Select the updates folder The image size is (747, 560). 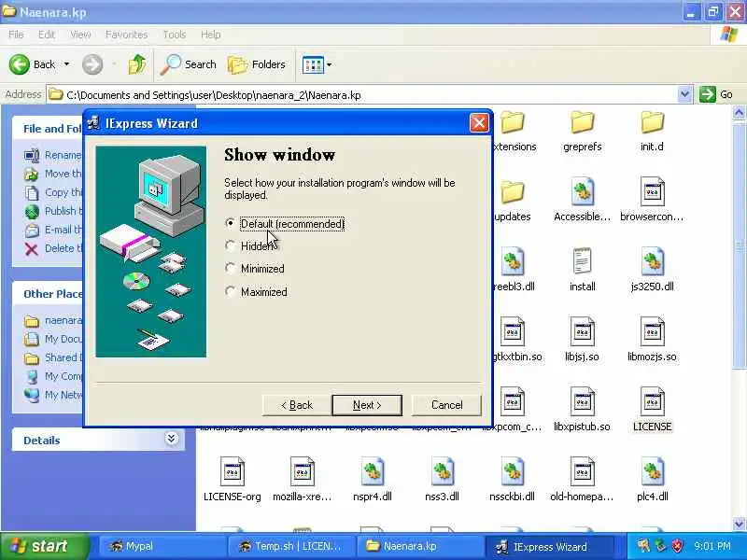(x=513, y=202)
